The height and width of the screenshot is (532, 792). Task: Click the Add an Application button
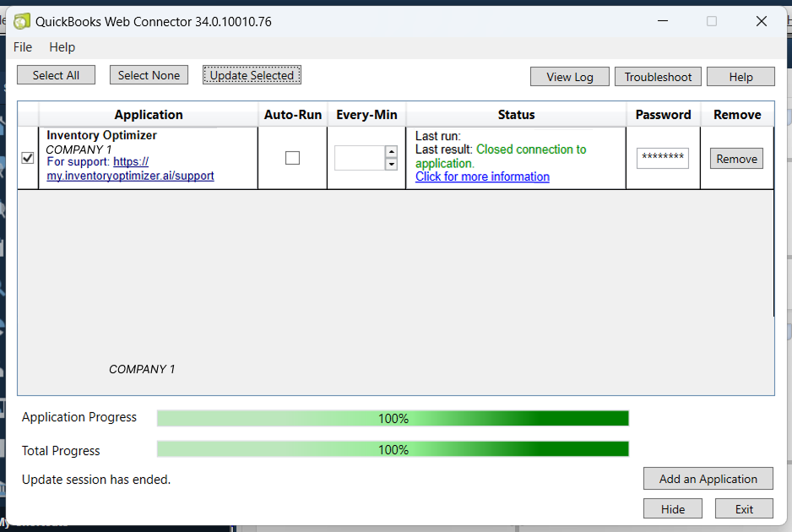[x=708, y=479]
